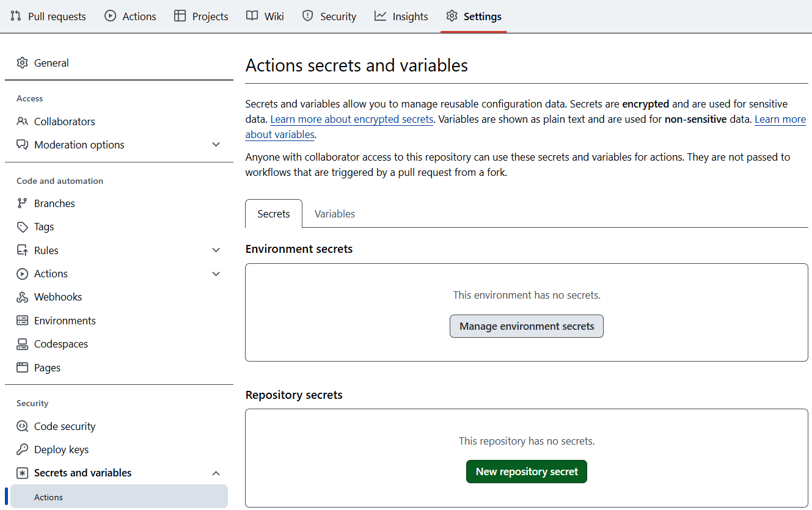The height and width of the screenshot is (510, 812).
Task: Click the Pages browser icon
Action: pos(23,368)
